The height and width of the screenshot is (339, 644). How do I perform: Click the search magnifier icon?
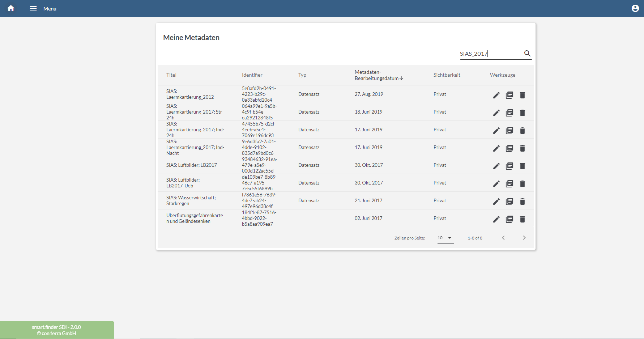coord(528,54)
